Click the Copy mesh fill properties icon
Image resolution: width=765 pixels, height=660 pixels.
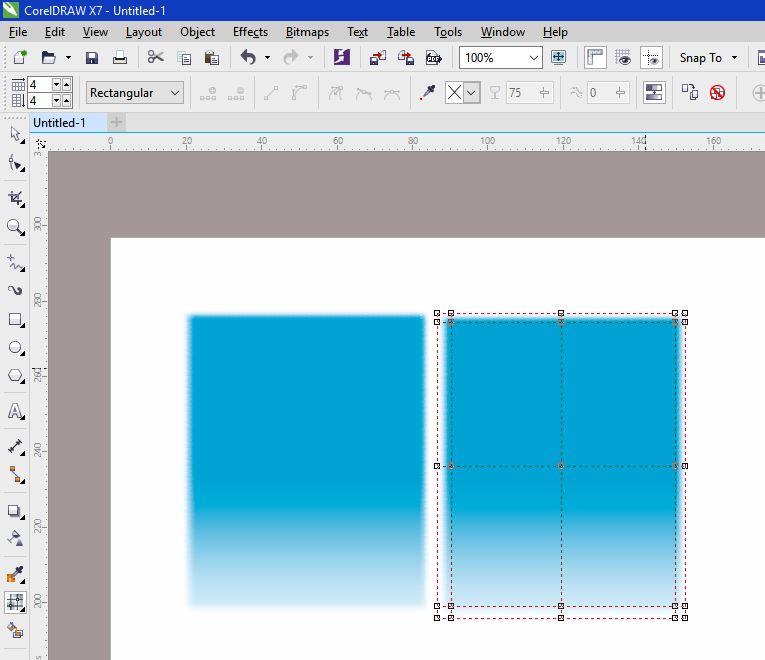pos(689,92)
